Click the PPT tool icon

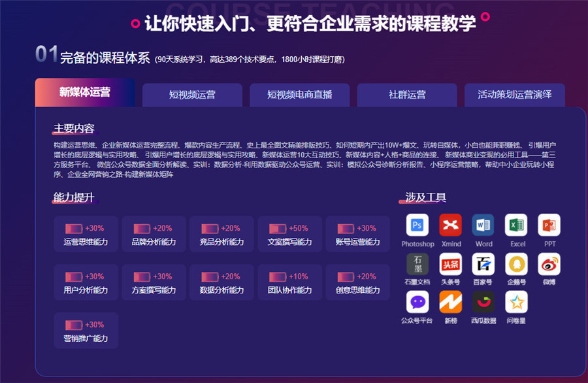(x=549, y=225)
